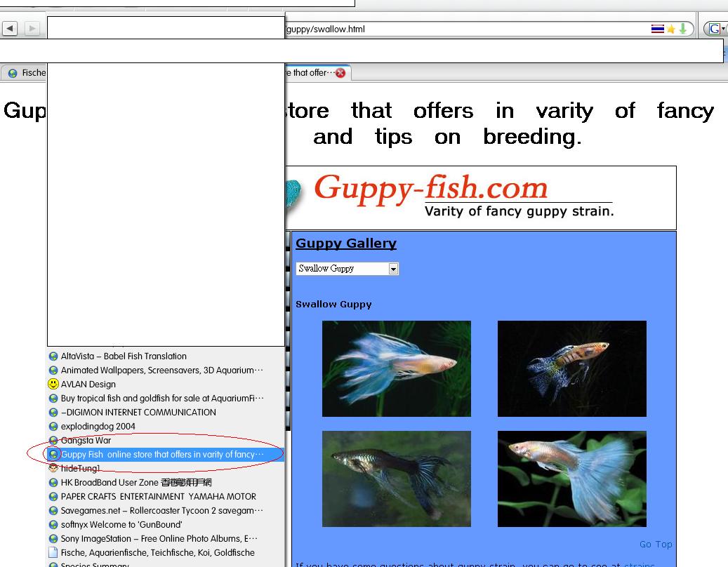
Task: Click the yellow star icon in address bar
Action: [x=670, y=29]
